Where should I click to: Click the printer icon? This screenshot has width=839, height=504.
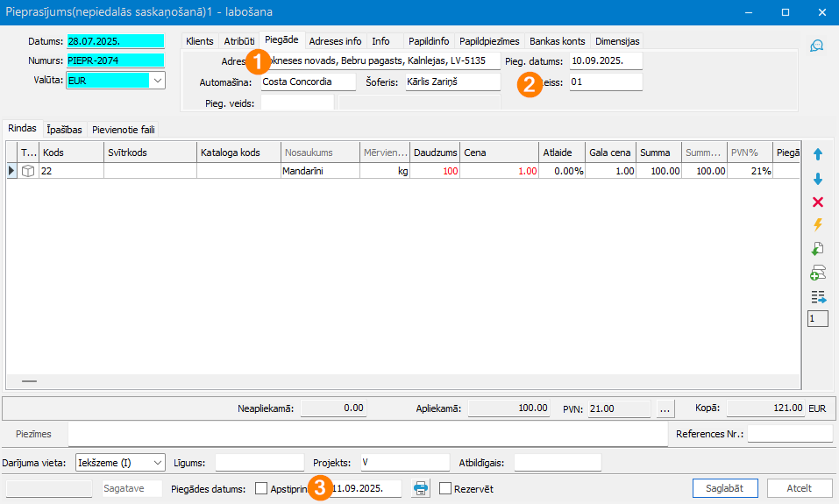421,488
